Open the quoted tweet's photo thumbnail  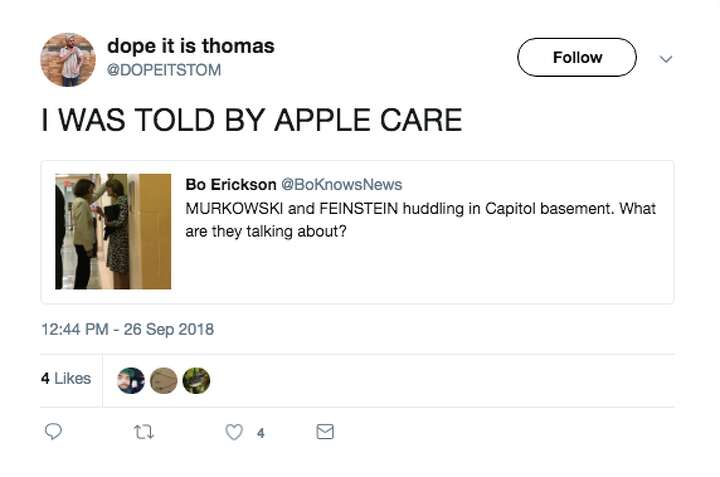[113, 231]
